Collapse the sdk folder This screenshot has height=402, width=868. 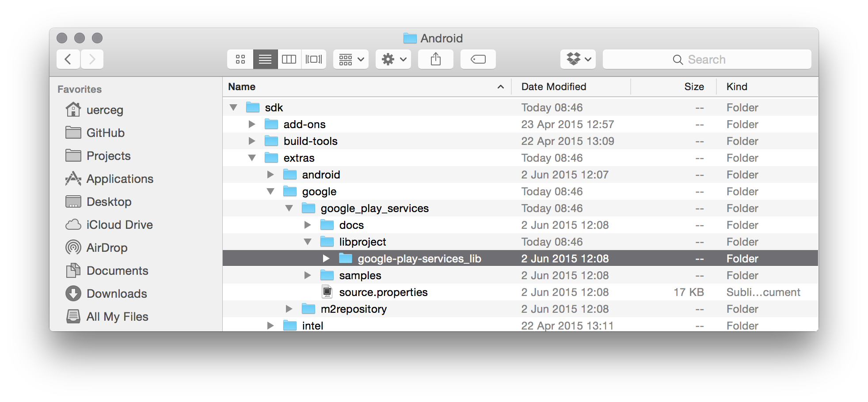(233, 107)
